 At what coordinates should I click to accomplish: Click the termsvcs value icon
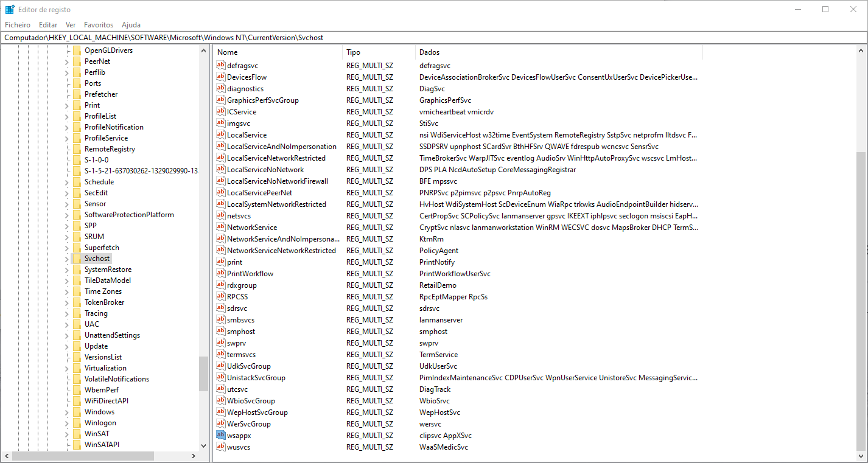tap(221, 355)
